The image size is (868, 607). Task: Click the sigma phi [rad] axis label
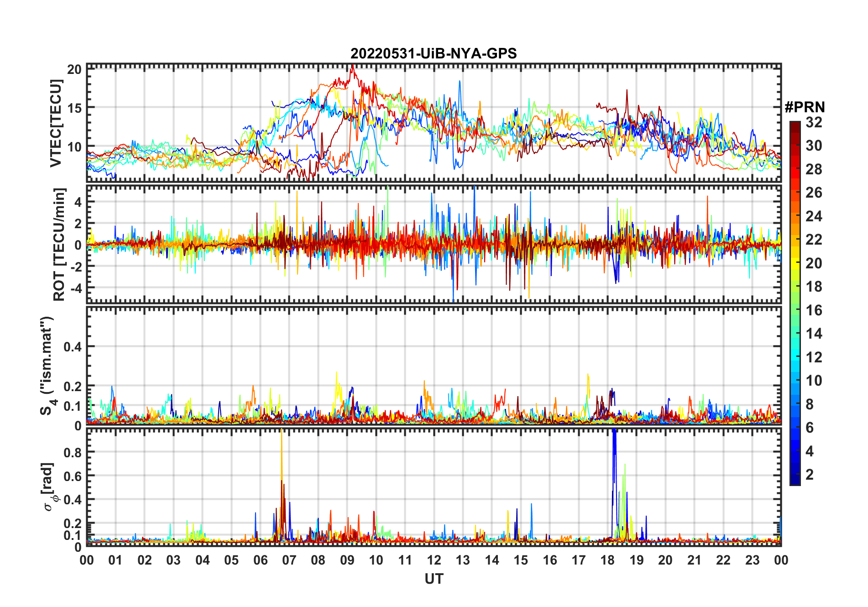pyautogui.click(x=49, y=487)
